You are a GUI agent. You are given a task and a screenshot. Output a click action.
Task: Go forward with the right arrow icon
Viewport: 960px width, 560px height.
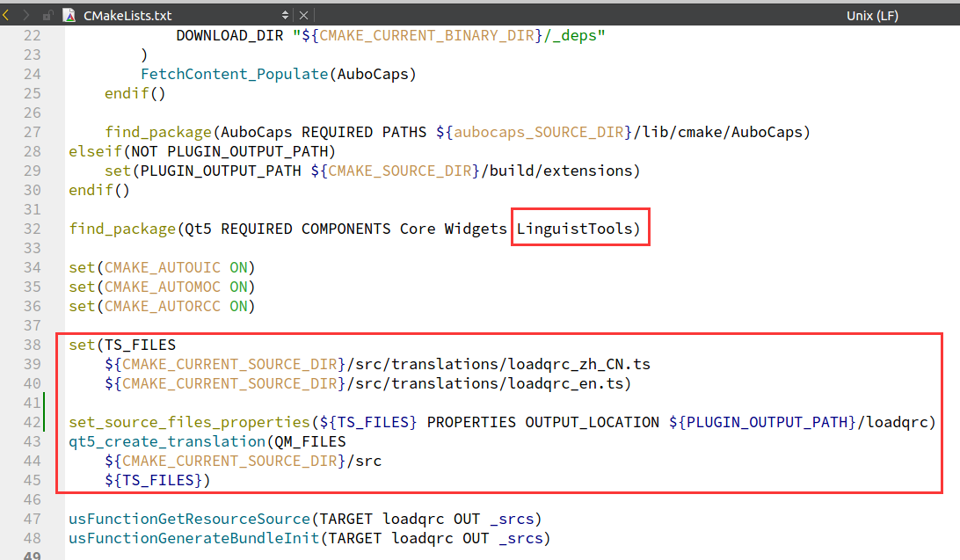pos(25,15)
